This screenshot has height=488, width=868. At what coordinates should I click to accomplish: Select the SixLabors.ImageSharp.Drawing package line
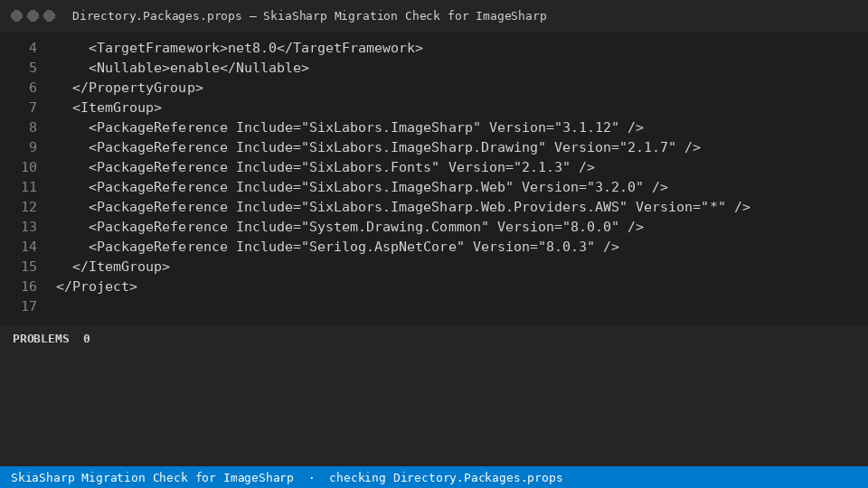(395, 147)
